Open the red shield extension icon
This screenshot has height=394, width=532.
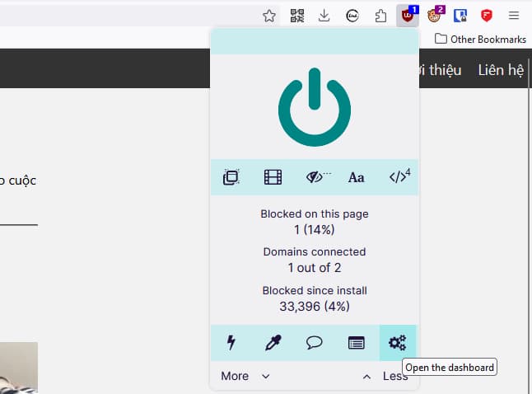[487, 16]
